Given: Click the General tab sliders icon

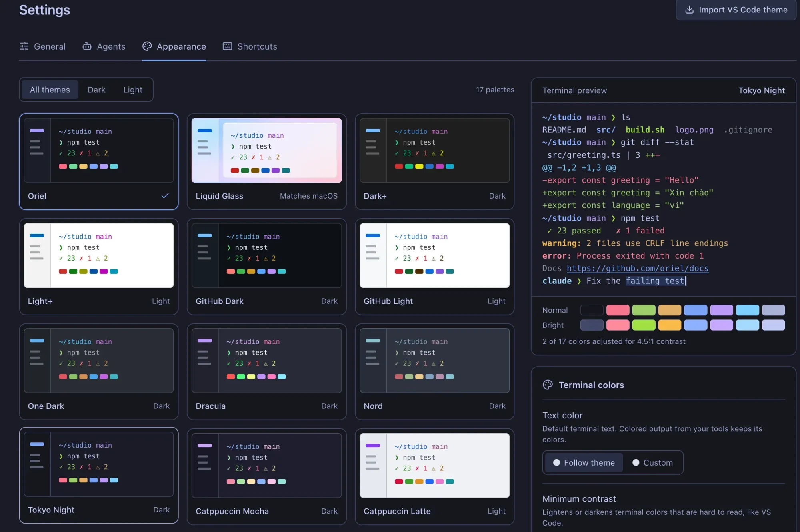Looking at the screenshot, I should click(x=24, y=46).
